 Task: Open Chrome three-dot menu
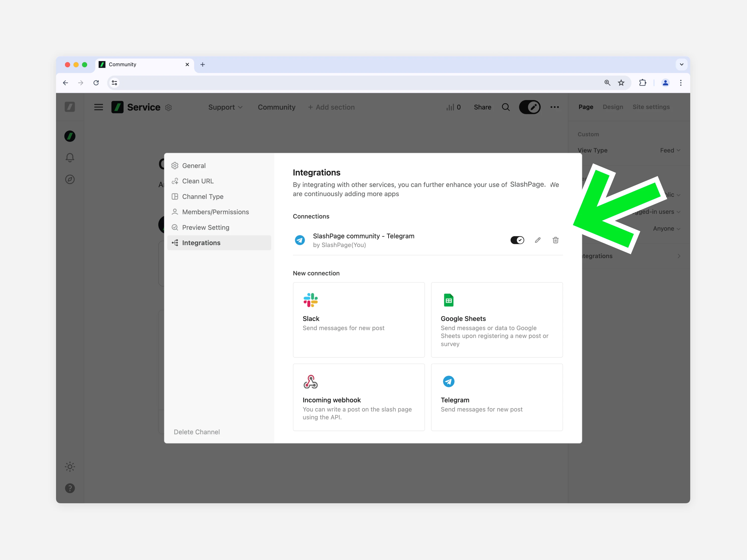[x=681, y=83]
